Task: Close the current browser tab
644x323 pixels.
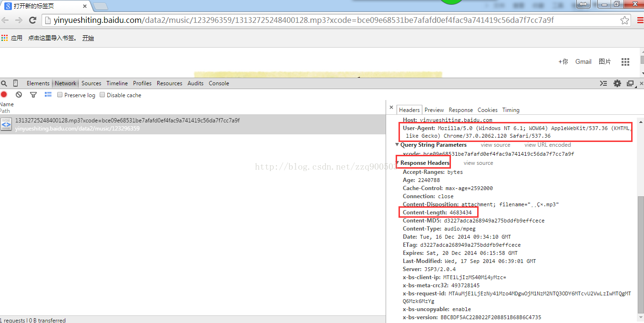Action: [85, 6]
